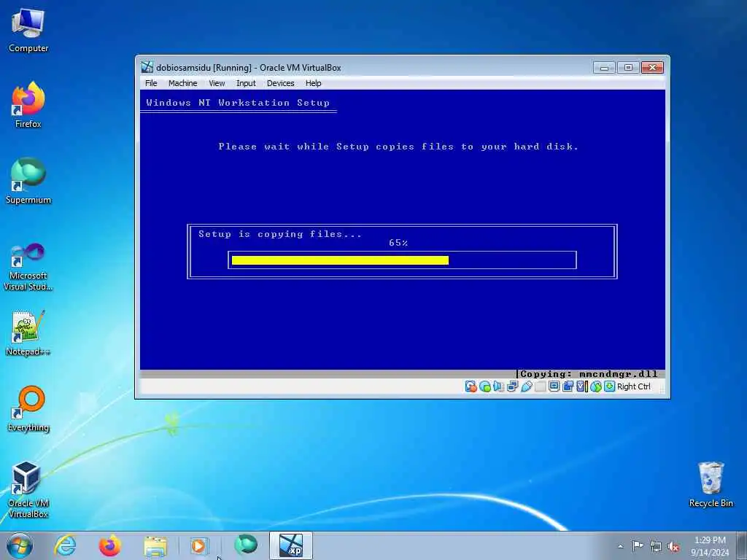Screen dimensions: 747x560
Task: Click the network tray icon
Action: coord(656,546)
